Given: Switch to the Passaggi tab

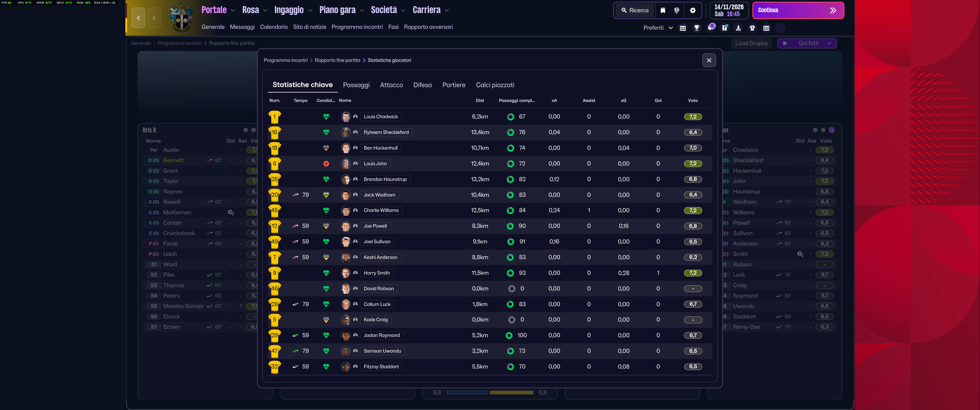Looking at the screenshot, I should pyautogui.click(x=356, y=85).
